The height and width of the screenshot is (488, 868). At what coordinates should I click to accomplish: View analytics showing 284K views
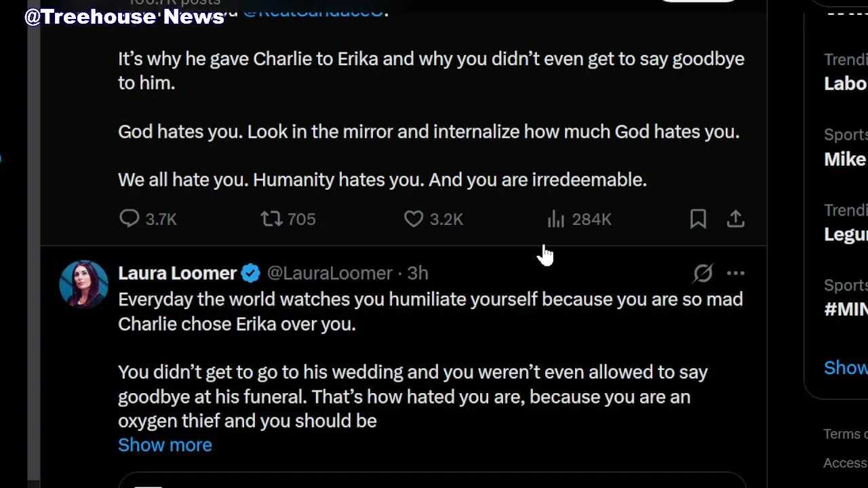pos(556,219)
